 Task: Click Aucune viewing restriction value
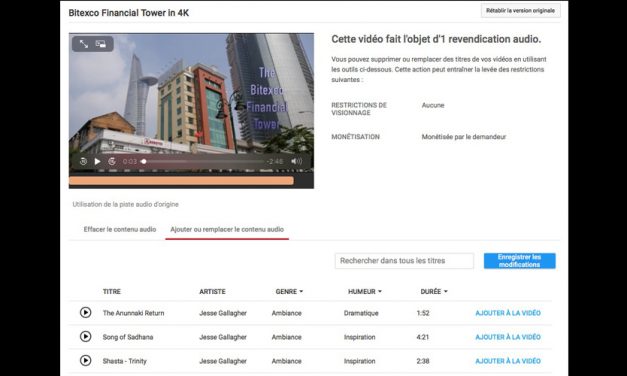click(x=433, y=105)
